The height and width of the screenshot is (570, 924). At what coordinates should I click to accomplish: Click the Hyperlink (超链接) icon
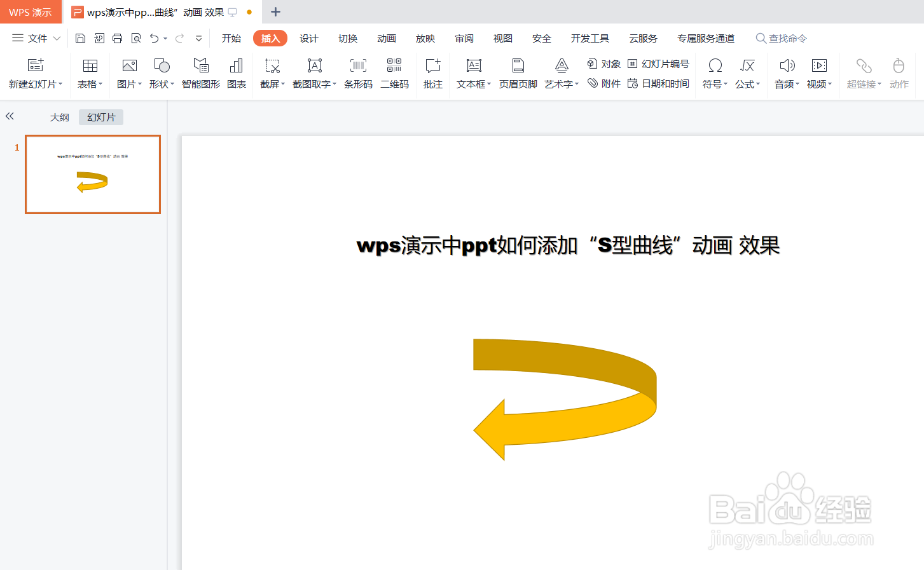point(864,65)
